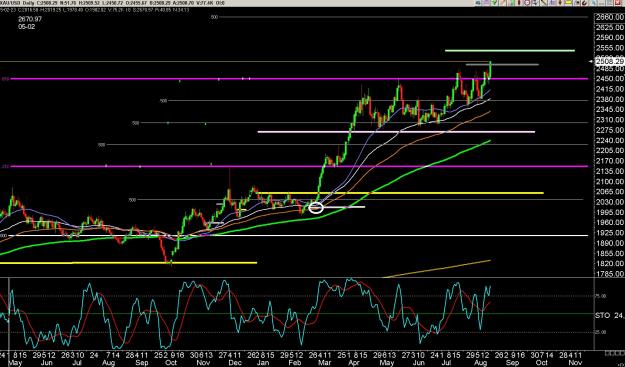Click the green down-arrow toolbar icon

495,2
